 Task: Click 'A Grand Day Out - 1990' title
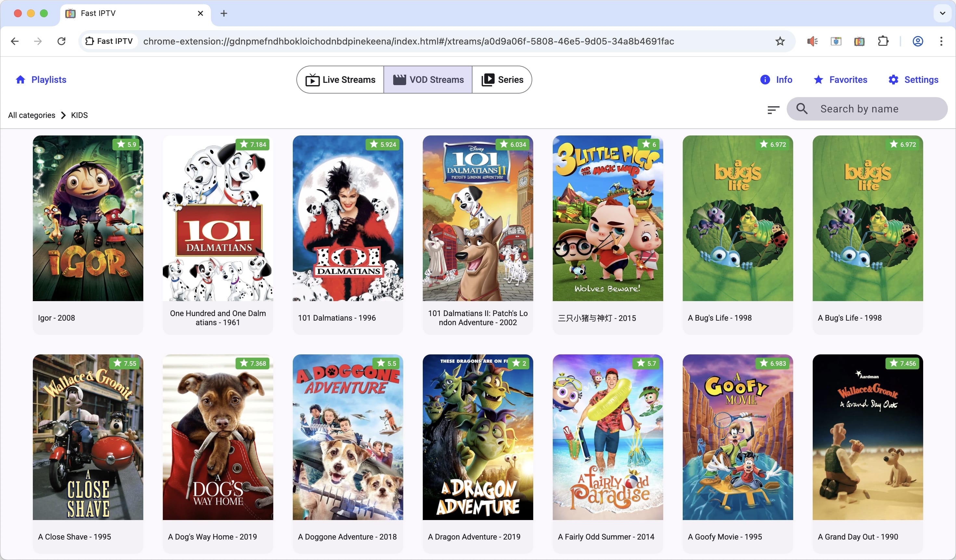tap(858, 537)
